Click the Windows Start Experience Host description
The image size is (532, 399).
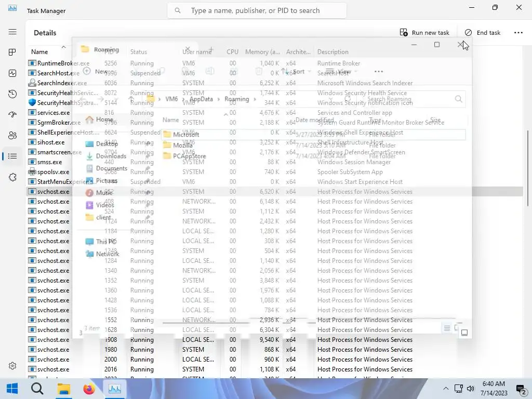click(360, 181)
